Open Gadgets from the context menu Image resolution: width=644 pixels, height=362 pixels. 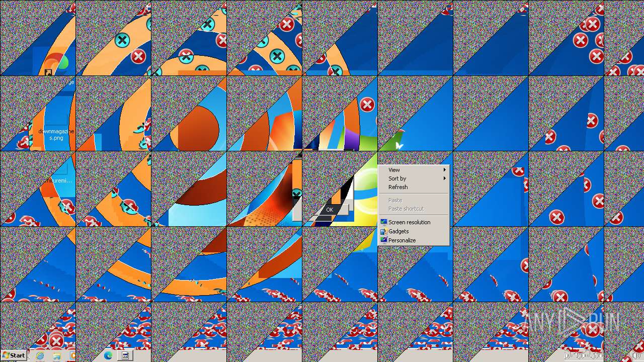pos(413,231)
